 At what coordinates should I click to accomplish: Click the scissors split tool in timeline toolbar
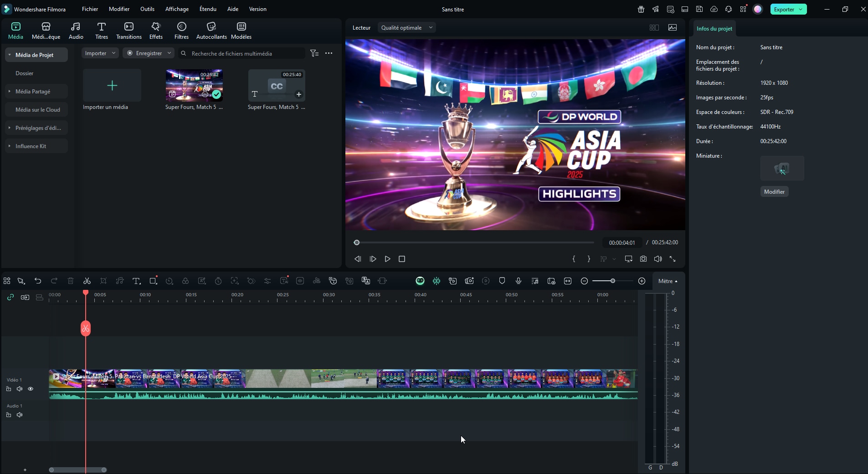(x=87, y=281)
